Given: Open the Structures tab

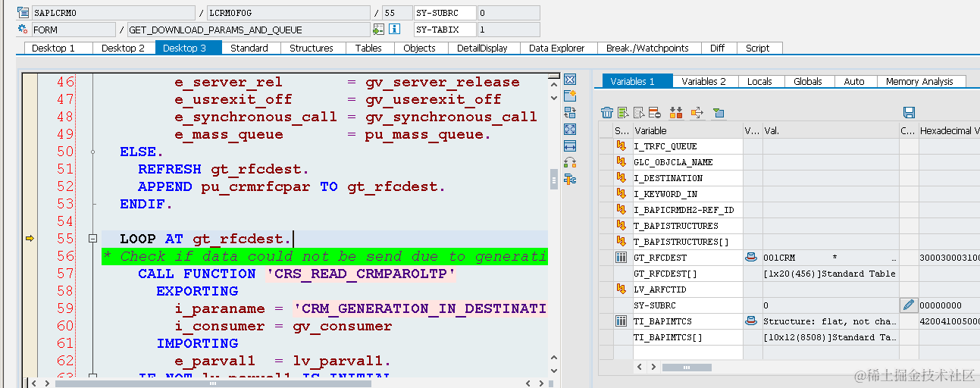Looking at the screenshot, I should click(x=312, y=48).
